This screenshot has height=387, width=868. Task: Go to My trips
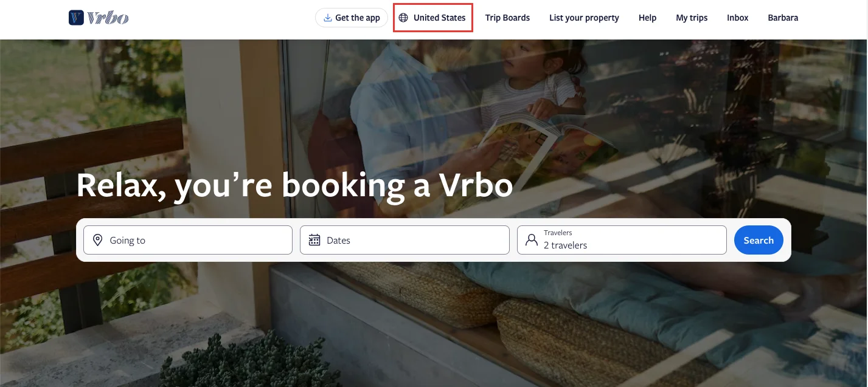coord(692,18)
